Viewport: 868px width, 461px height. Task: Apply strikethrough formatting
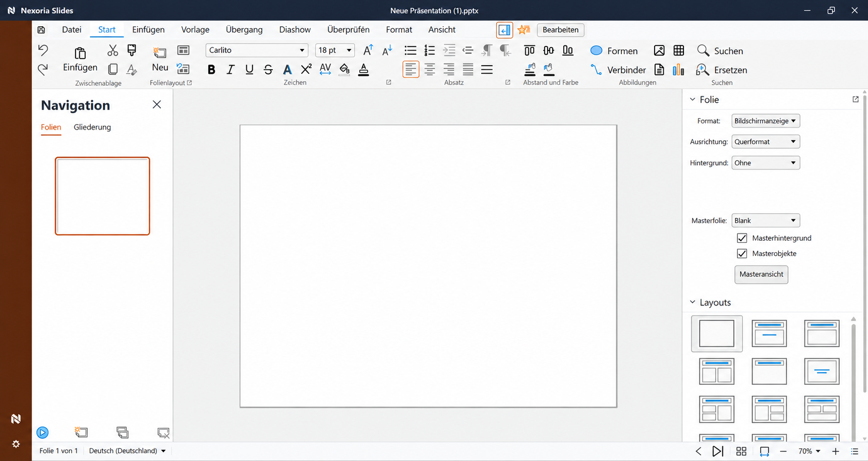(268, 70)
